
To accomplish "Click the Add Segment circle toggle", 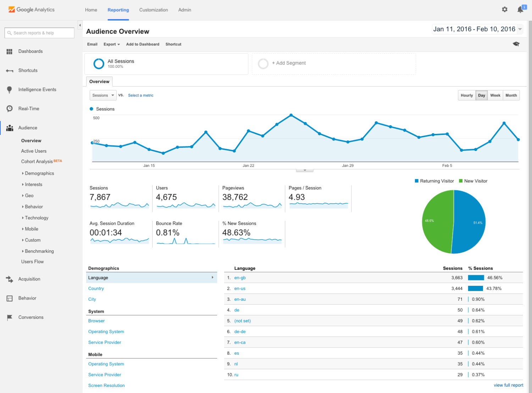I will coord(263,64).
